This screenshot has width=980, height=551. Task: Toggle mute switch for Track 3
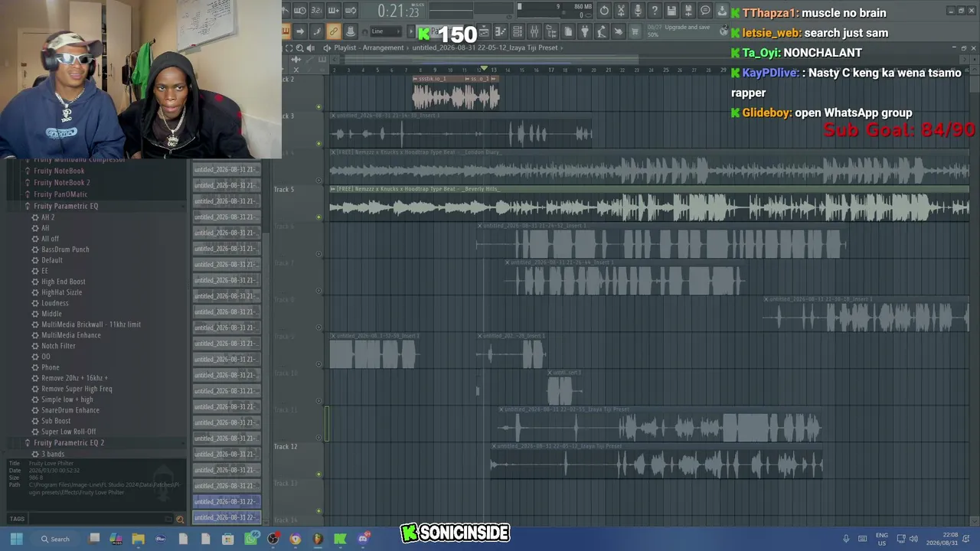(x=319, y=143)
